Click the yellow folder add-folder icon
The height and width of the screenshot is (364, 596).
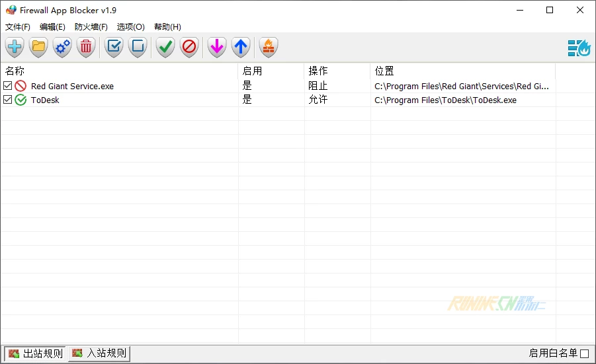click(38, 47)
